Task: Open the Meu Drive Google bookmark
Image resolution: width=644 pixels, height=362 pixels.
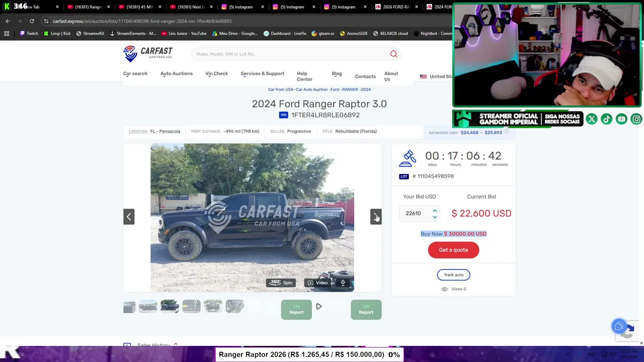Action: (x=234, y=34)
